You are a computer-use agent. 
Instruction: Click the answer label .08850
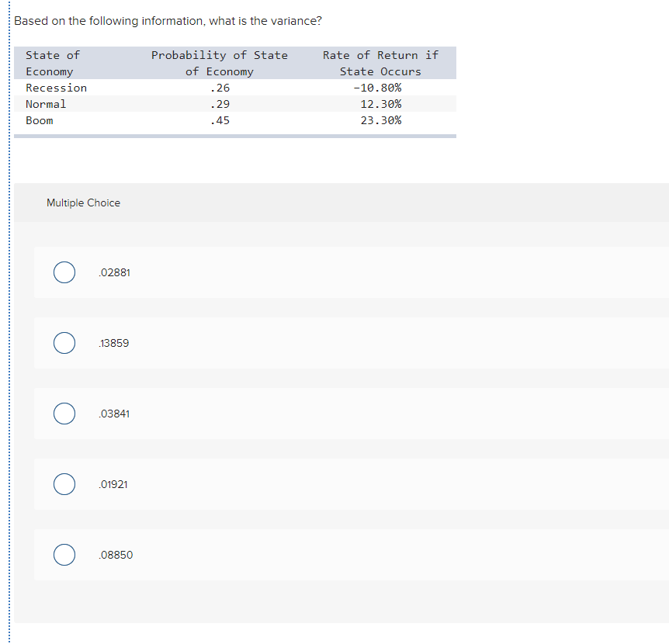(x=116, y=555)
